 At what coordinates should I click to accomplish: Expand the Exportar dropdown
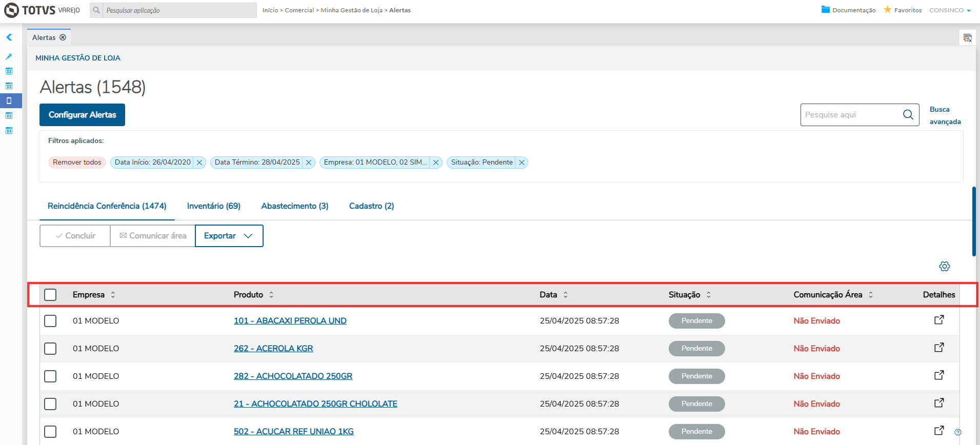click(x=229, y=236)
